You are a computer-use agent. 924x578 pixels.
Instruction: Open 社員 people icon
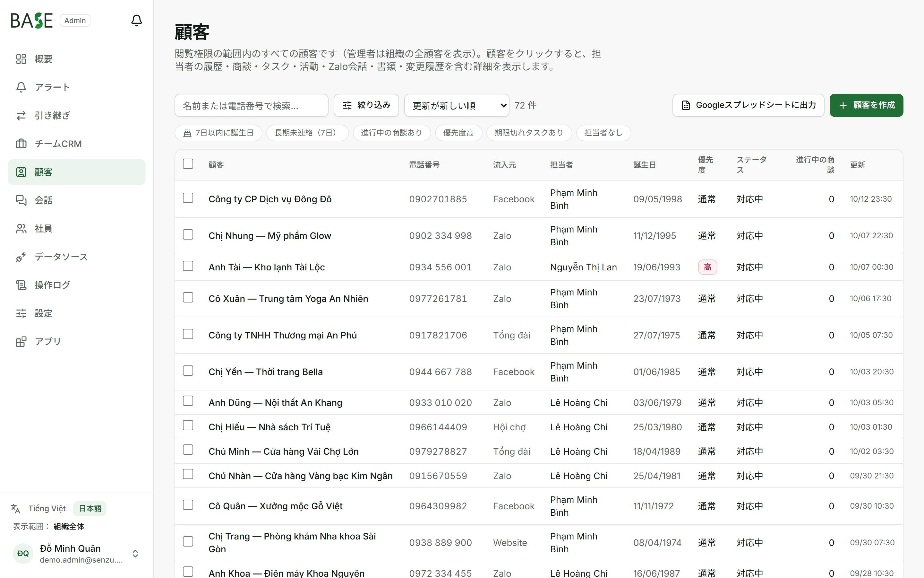pos(21,229)
